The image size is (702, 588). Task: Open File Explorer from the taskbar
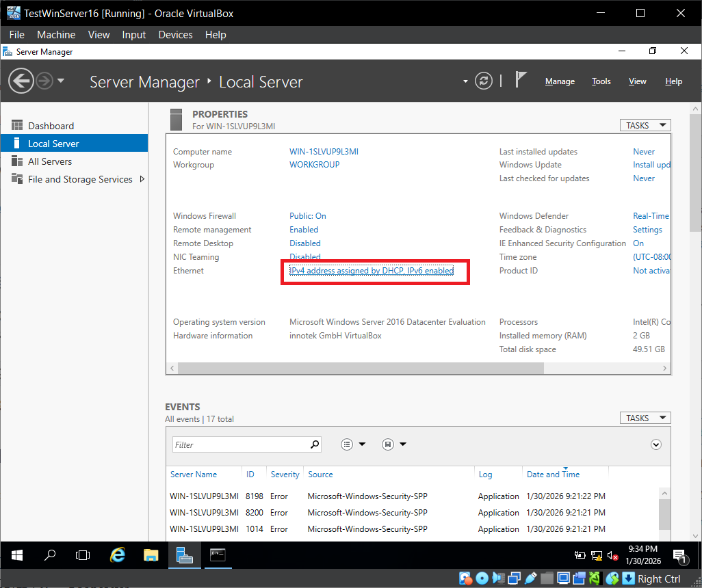point(151,555)
